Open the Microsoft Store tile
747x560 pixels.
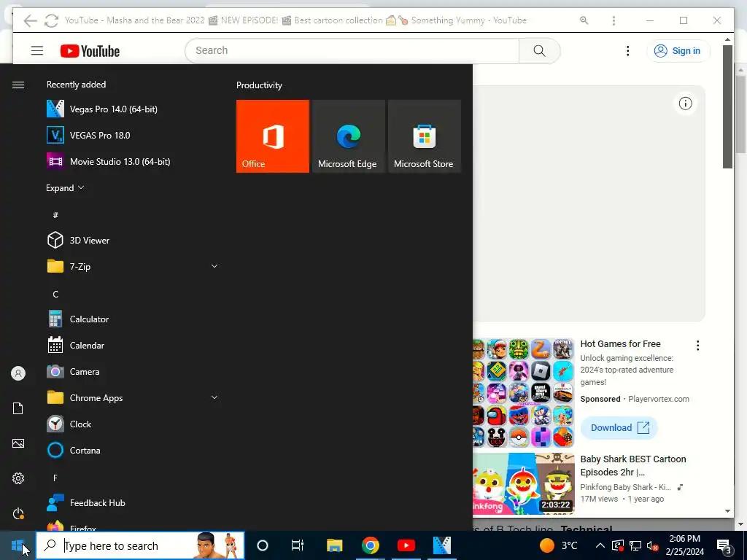425,136
